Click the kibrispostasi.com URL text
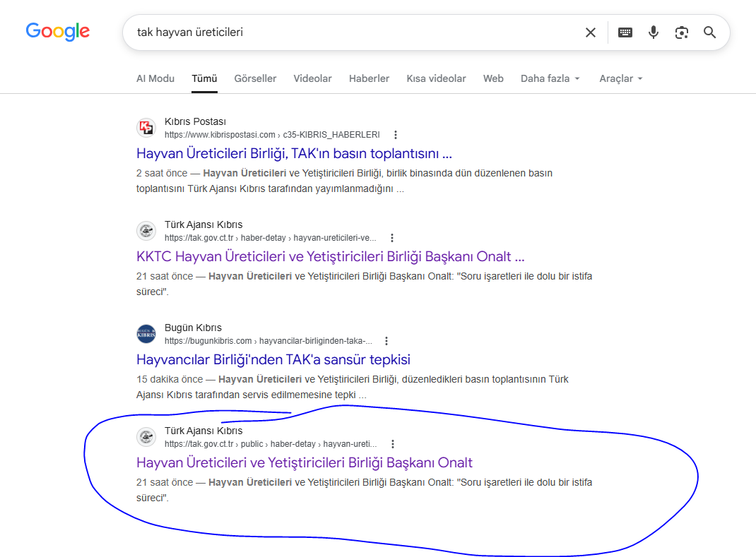This screenshot has height=557, width=756. (x=272, y=135)
